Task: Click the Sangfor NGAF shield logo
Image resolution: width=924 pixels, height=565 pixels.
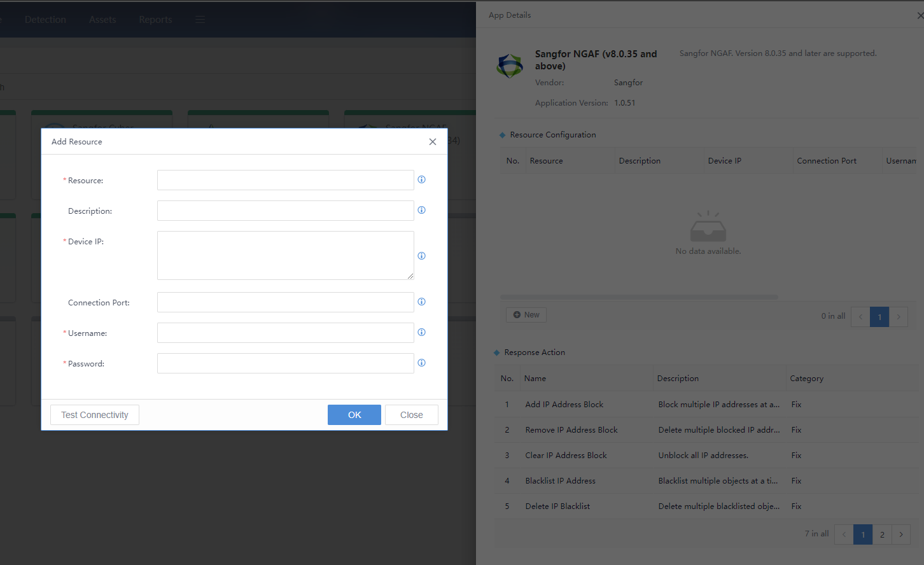Action: [x=510, y=66]
